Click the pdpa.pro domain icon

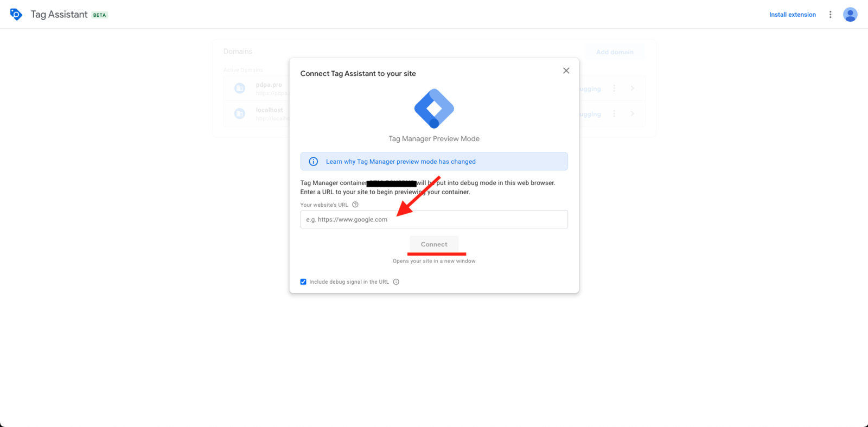[x=240, y=88]
